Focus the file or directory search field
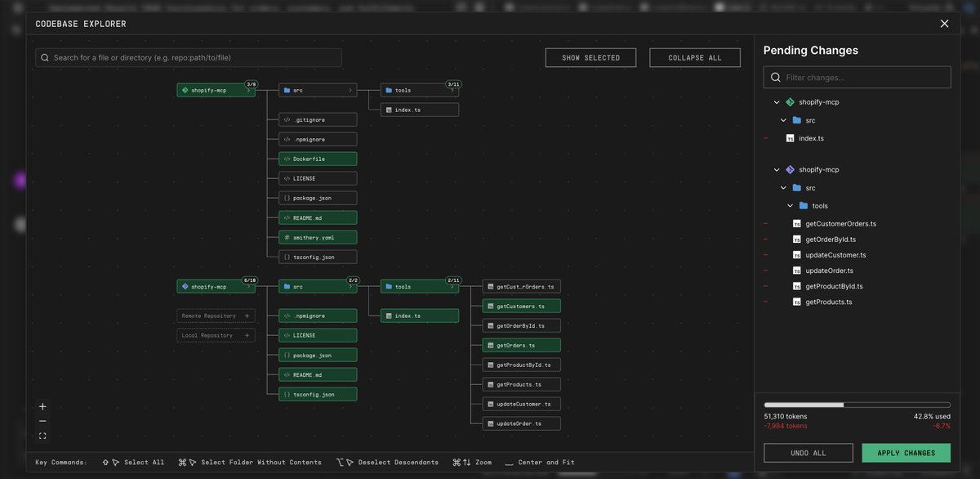The height and width of the screenshot is (479, 980). pyautogui.click(x=189, y=57)
